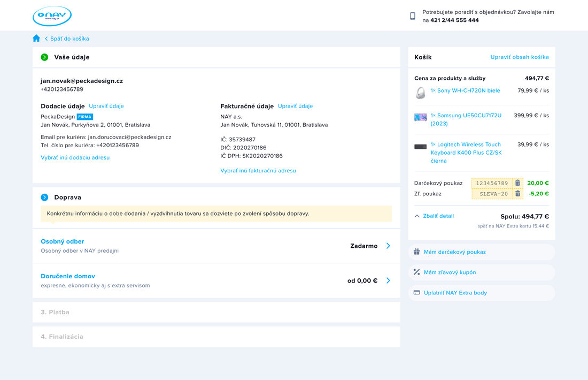Click Upraviť obsah košíka link
The height and width of the screenshot is (380, 588).
(x=520, y=57)
